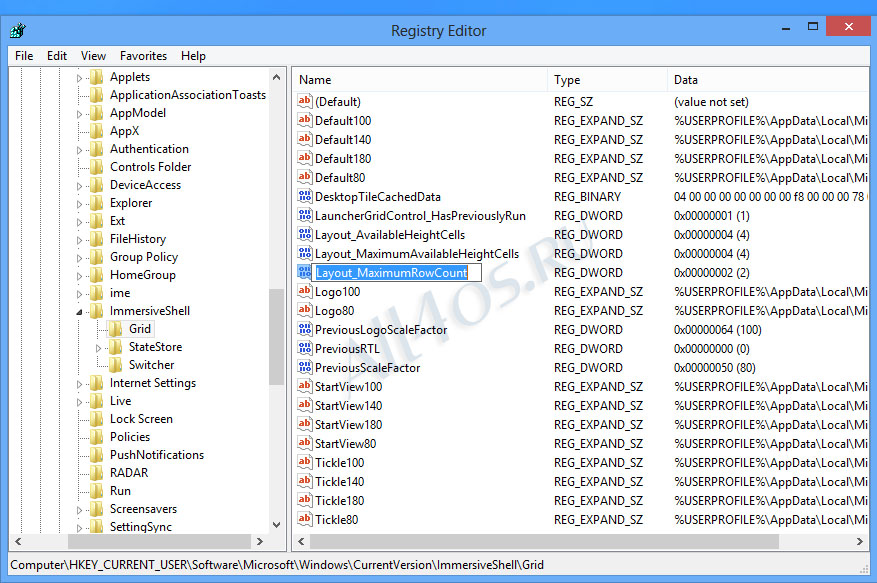The width and height of the screenshot is (877, 583).
Task: Click the PreviousLogoScaleFactor DWORD icon
Action: click(x=305, y=330)
